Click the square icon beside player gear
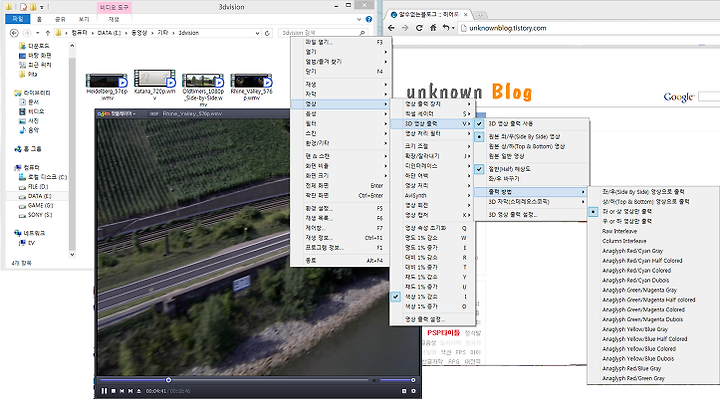 [x=404, y=391]
